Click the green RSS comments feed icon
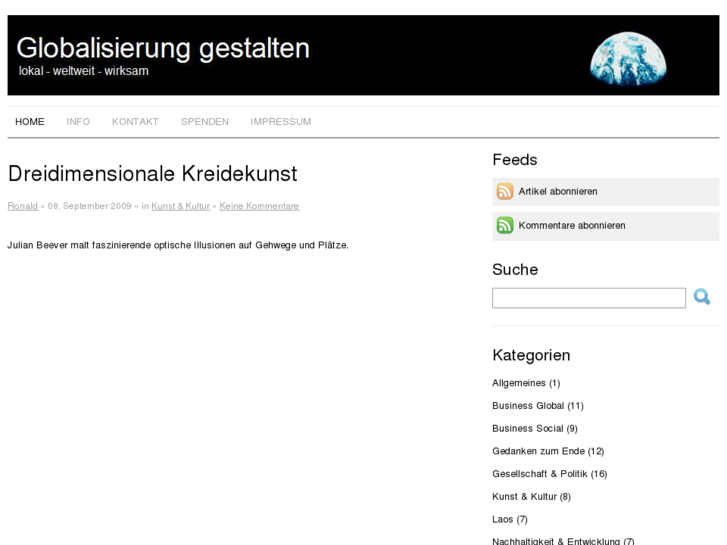 [505, 225]
